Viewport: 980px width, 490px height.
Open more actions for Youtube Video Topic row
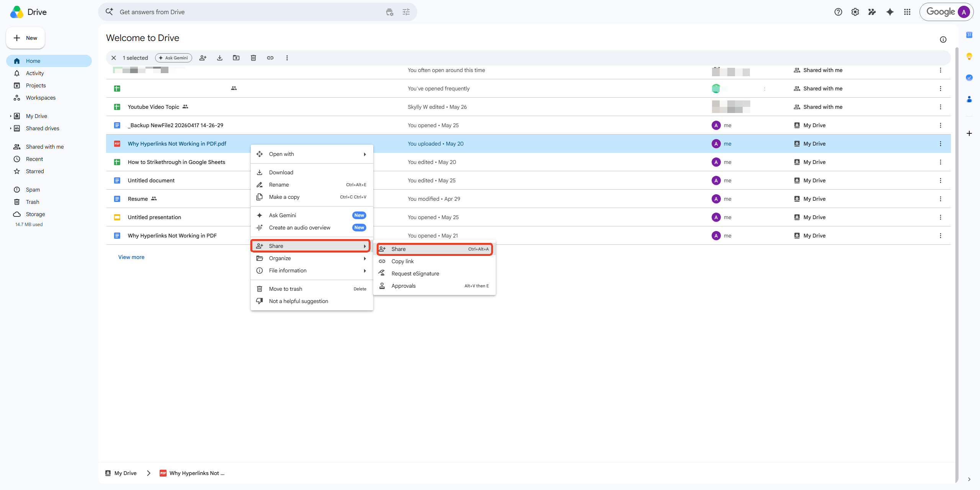[x=940, y=107]
